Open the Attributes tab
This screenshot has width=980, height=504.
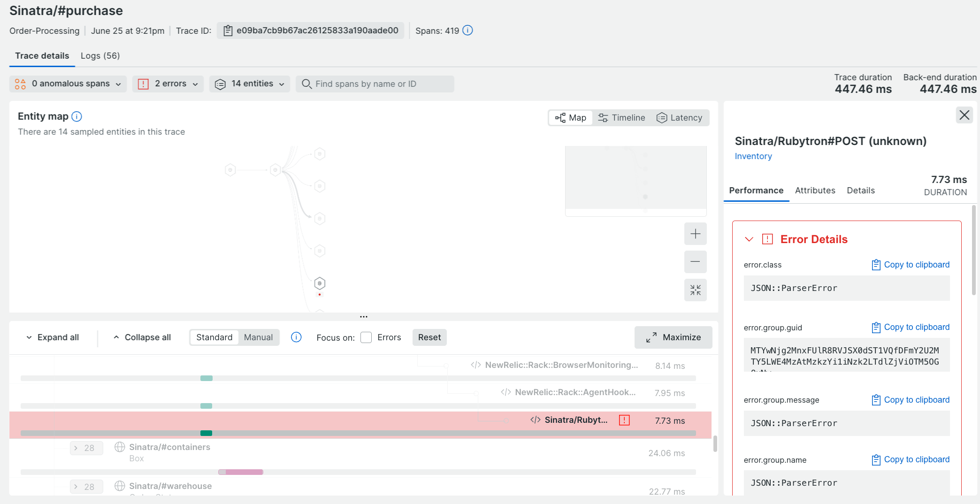point(815,191)
